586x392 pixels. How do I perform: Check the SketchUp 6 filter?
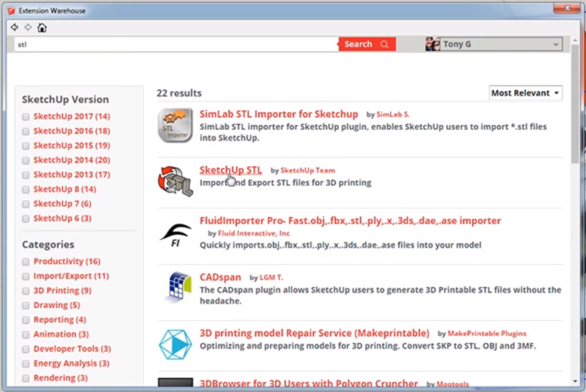tap(26, 219)
